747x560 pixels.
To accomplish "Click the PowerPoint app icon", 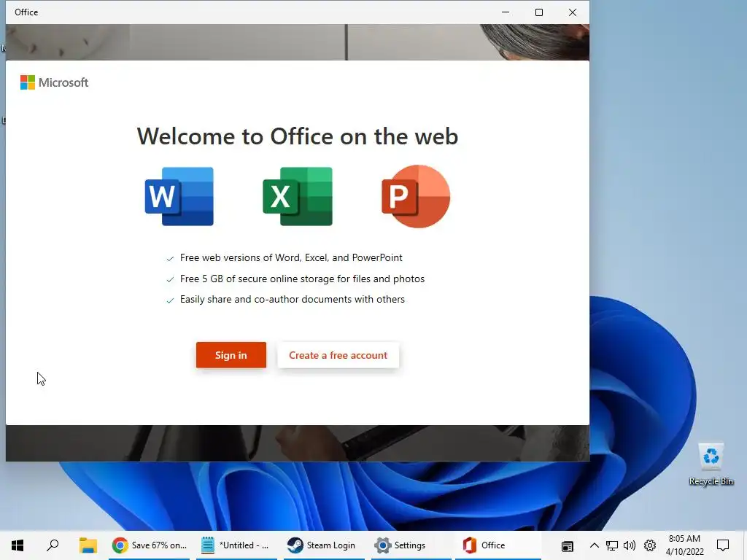I will (415, 196).
